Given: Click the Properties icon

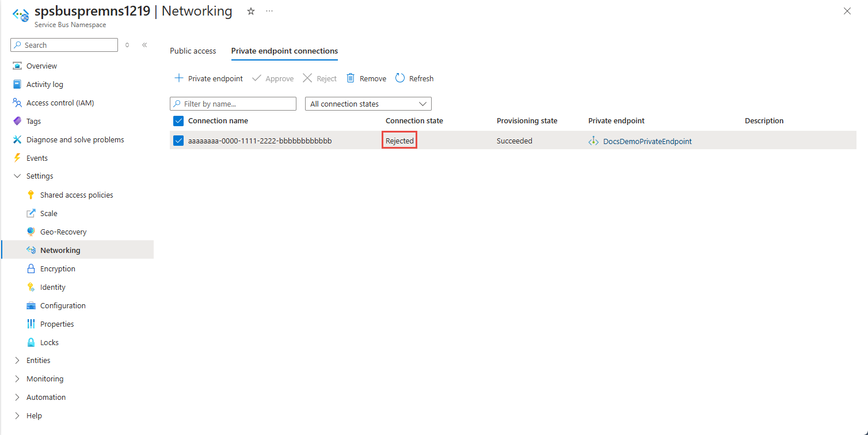Looking at the screenshot, I should 31,324.
